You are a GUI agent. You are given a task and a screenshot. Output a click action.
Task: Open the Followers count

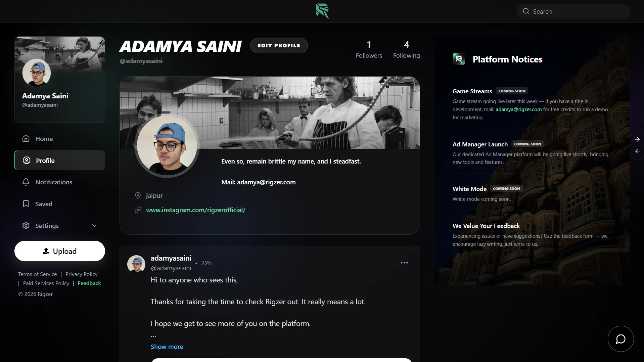[369, 49]
